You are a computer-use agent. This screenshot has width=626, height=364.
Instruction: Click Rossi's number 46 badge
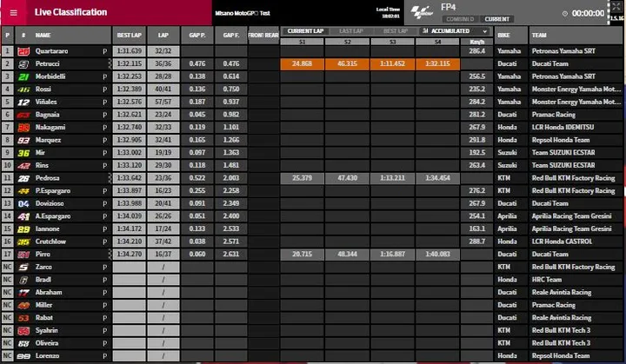point(23,89)
